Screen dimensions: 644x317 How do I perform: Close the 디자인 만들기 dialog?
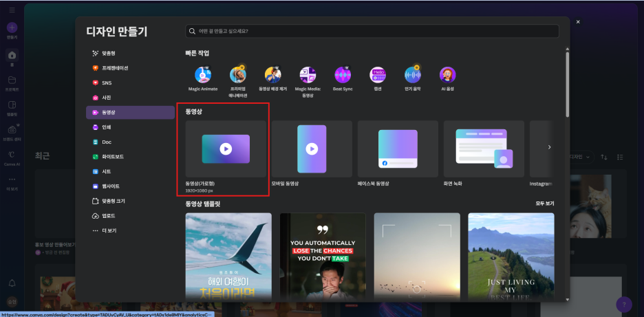point(578,22)
